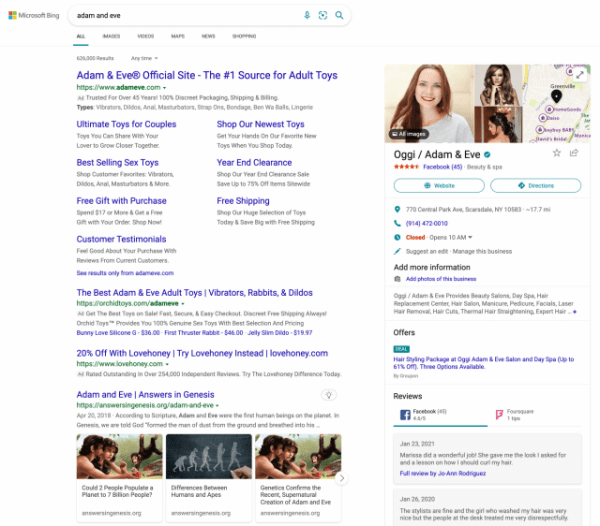
Task: Open the All images photo button
Action: pos(410,133)
